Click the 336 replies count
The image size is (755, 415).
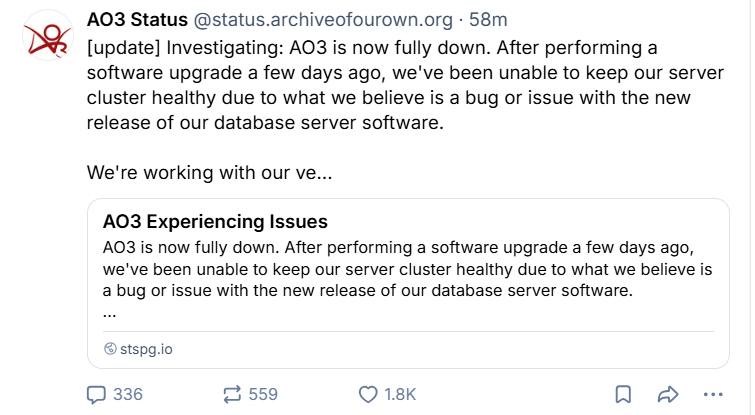pyautogui.click(x=128, y=394)
